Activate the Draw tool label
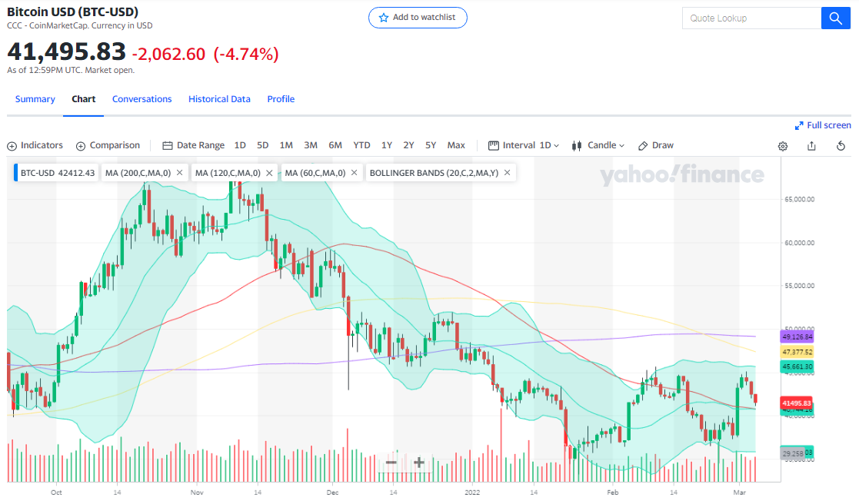 (x=663, y=145)
